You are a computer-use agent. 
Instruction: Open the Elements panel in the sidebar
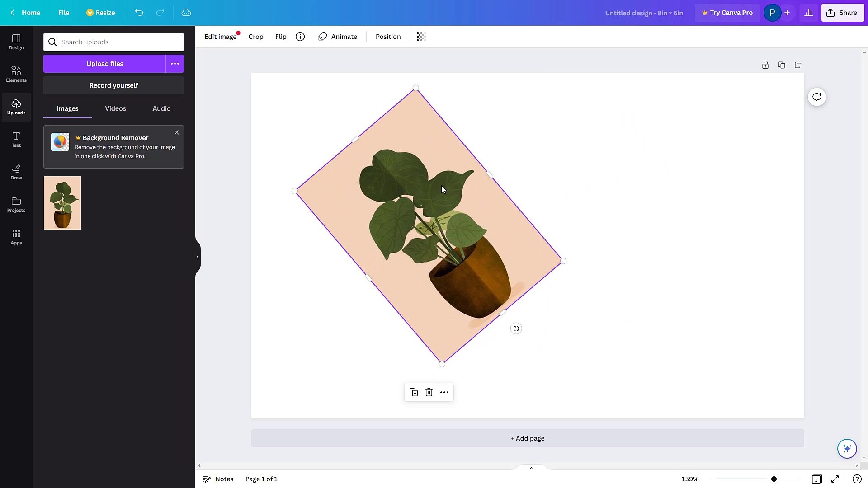pos(16,74)
